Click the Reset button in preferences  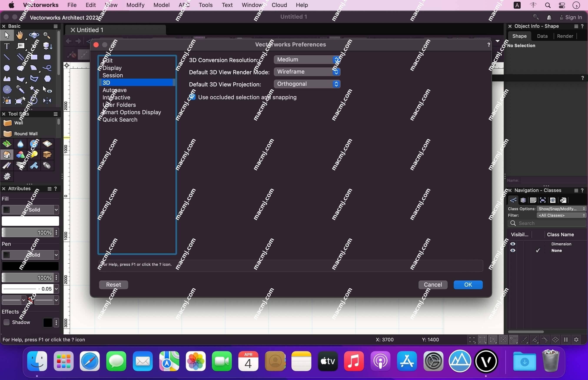click(114, 284)
